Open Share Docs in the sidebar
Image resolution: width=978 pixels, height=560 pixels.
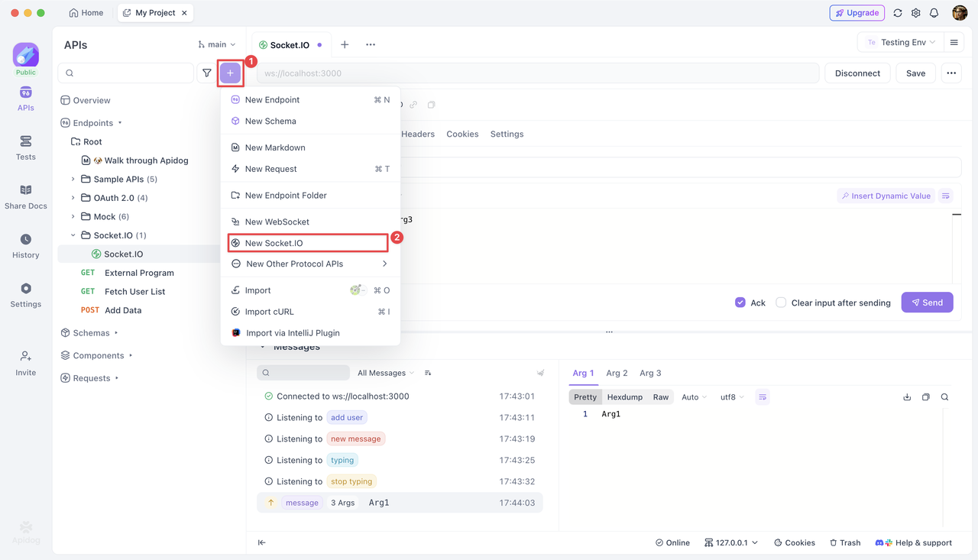pos(26,197)
